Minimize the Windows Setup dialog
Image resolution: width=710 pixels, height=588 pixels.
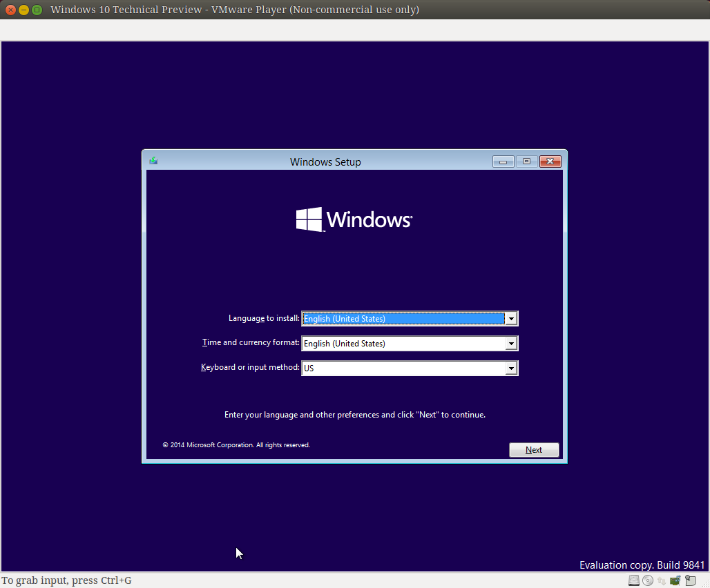tap(503, 161)
